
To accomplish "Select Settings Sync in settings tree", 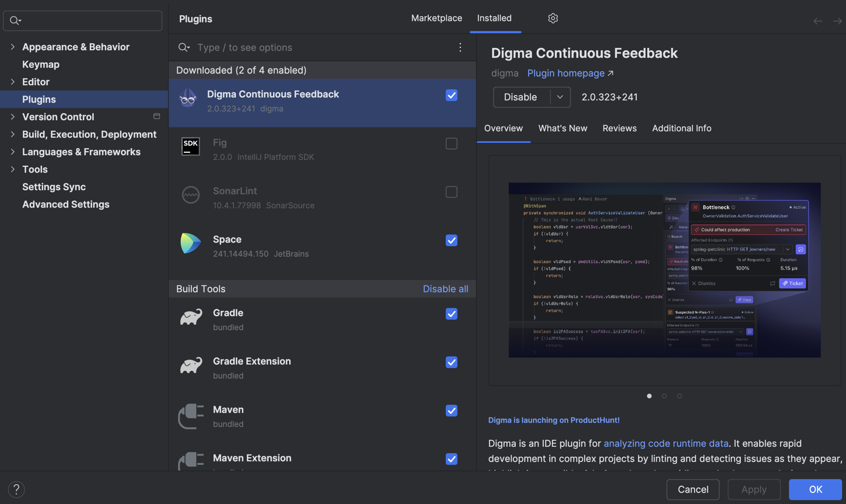I will click(x=54, y=187).
